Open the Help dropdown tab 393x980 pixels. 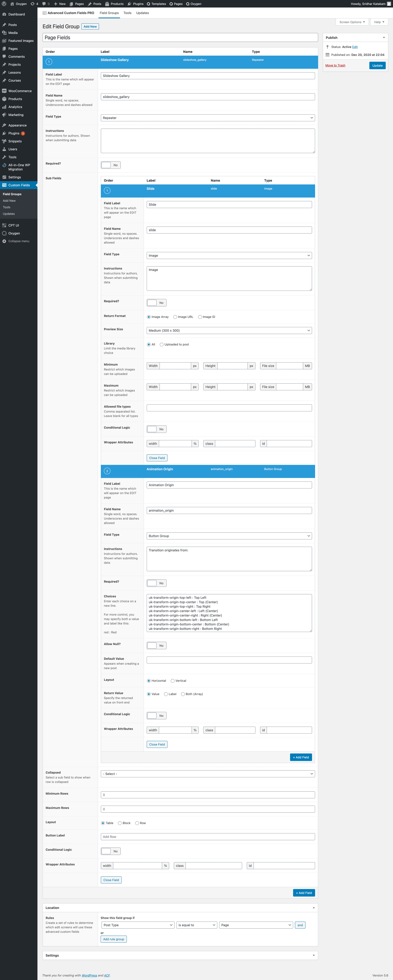click(379, 22)
